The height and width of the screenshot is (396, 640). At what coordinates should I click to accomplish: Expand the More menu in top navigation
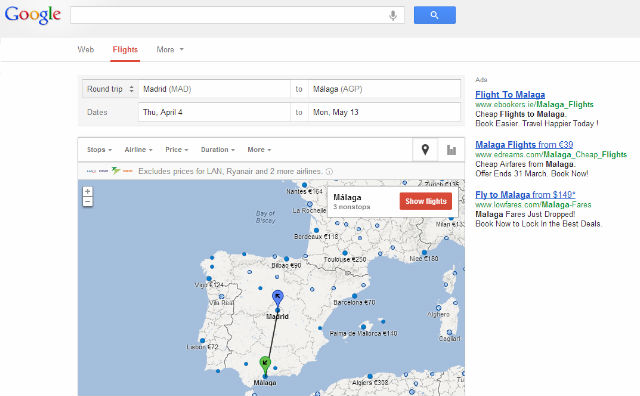170,49
